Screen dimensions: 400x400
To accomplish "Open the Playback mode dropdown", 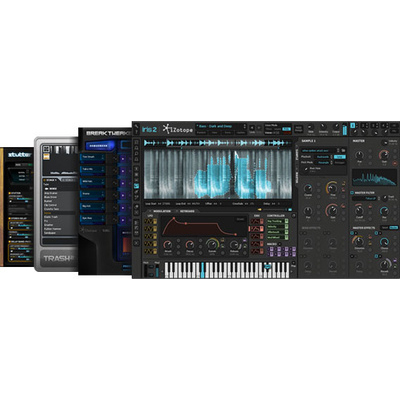I will [323, 157].
